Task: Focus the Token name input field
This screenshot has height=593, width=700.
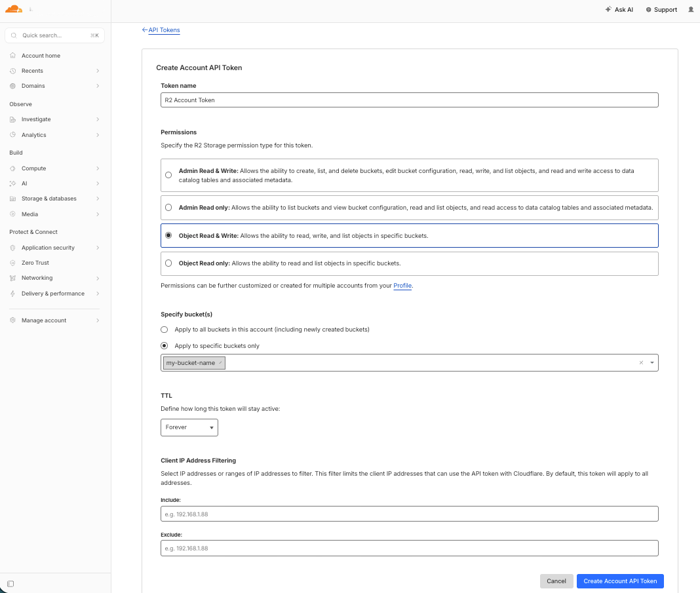Action: [x=410, y=100]
